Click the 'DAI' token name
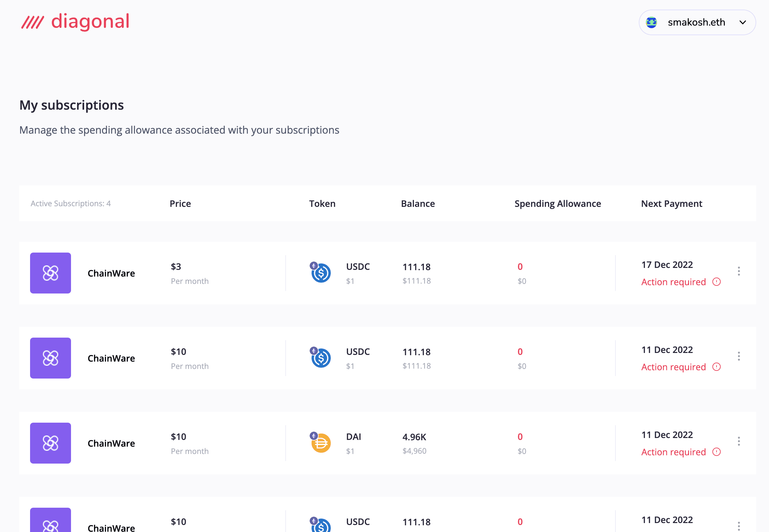This screenshot has height=532, width=769. (353, 437)
